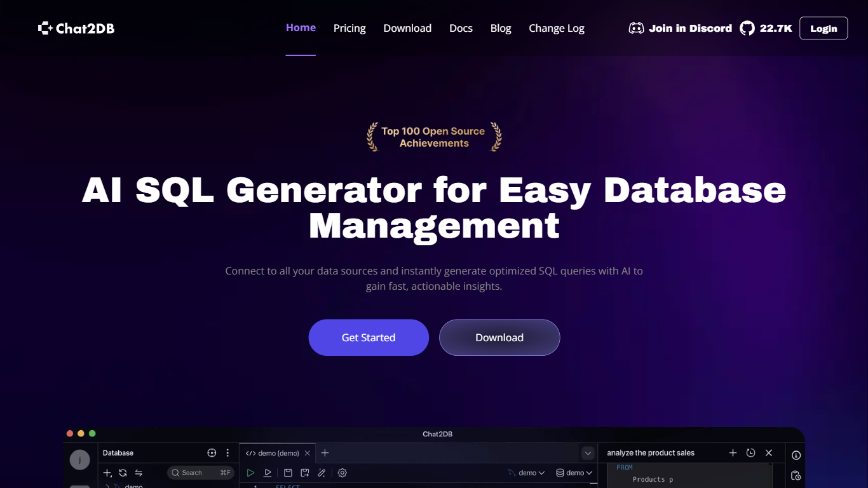Click the info icon on the right sidebar
The width and height of the screenshot is (868, 488).
(x=796, y=456)
